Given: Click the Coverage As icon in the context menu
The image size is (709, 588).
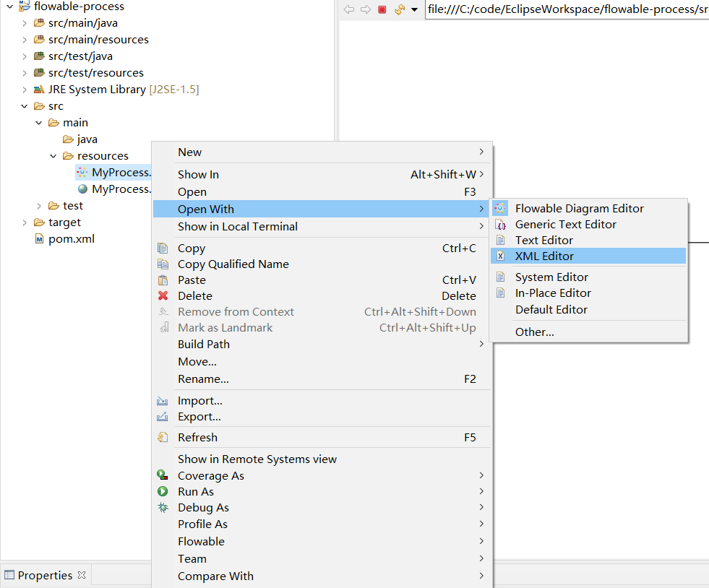Looking at the screenshot, I should point(162,475).
